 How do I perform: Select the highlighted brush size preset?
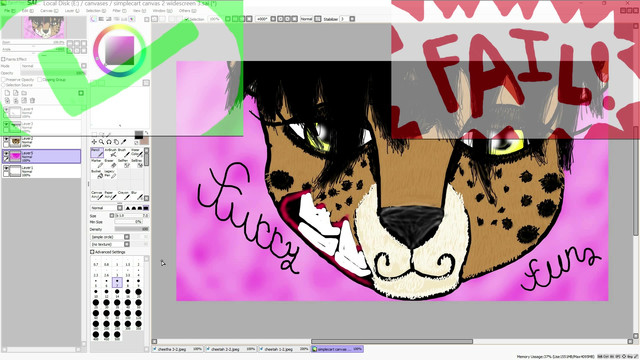coord(117,282)
